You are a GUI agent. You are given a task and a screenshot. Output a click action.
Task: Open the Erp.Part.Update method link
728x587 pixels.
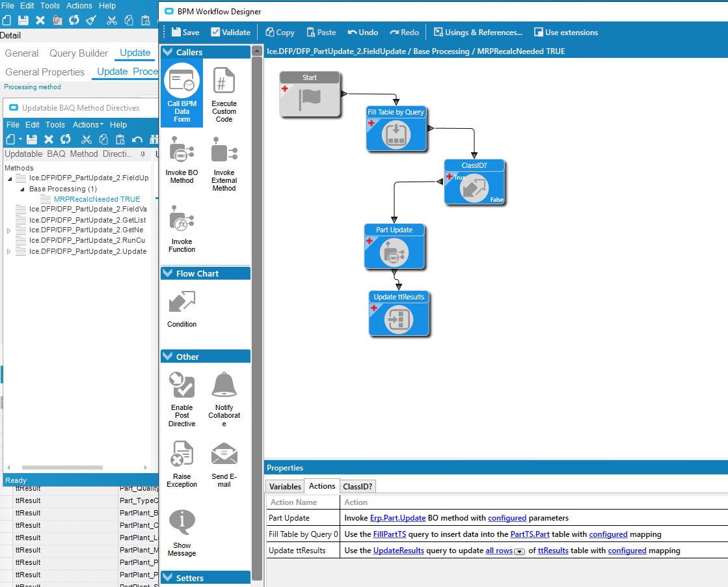[x=398, y=518]
